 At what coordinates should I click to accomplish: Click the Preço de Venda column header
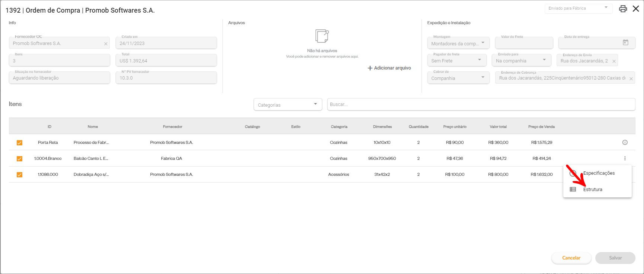point(541,127)
